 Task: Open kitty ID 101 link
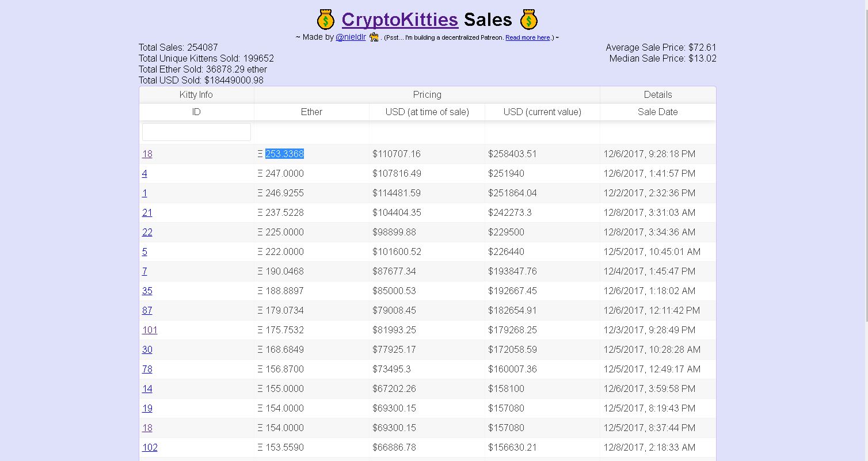click(x=150, y=330)
